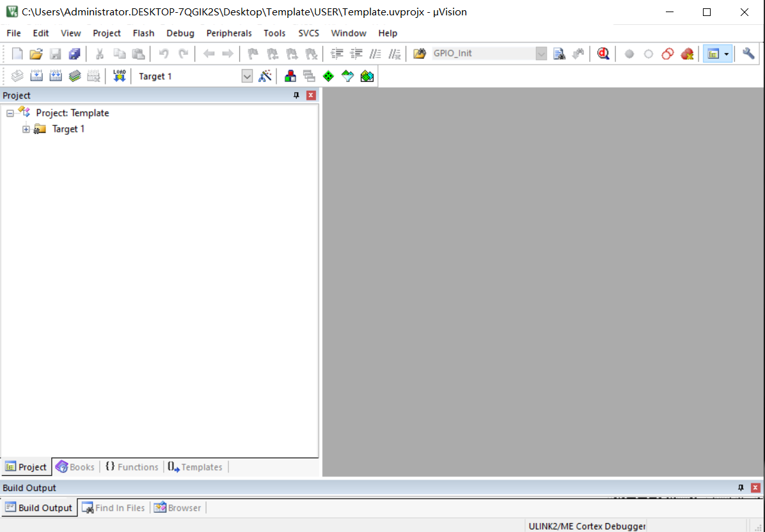Image resolution: width=765 pixels, height=532 pixels.
Task: Switch to the Templates tab
Action: coord(195,467)
